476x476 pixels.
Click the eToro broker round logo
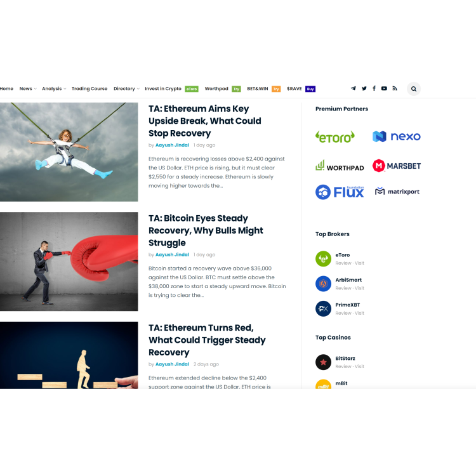click(323, 259)
